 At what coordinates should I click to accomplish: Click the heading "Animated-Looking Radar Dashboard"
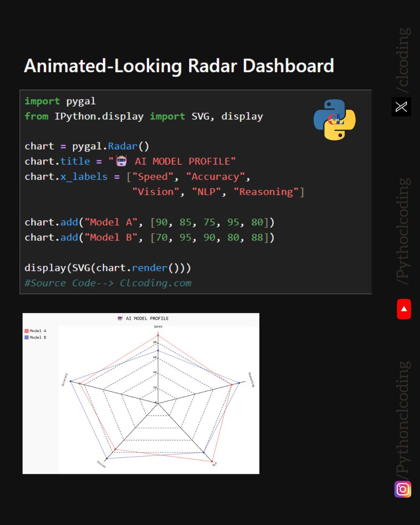click(179, 66)
